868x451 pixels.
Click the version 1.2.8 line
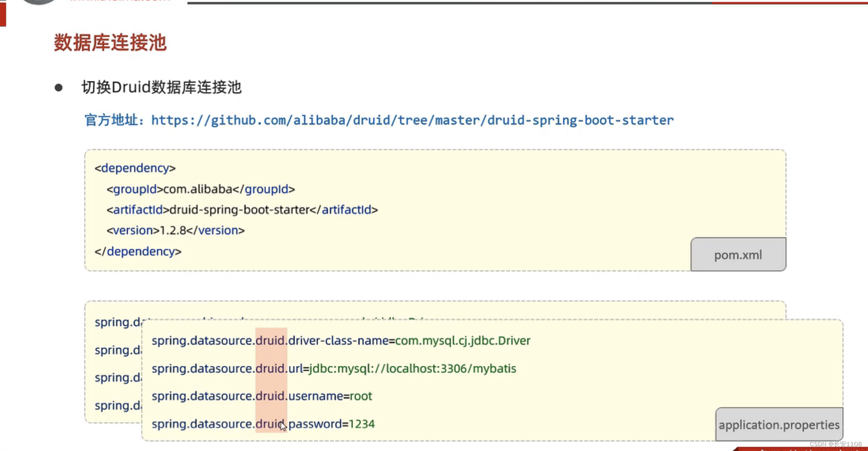175,230
